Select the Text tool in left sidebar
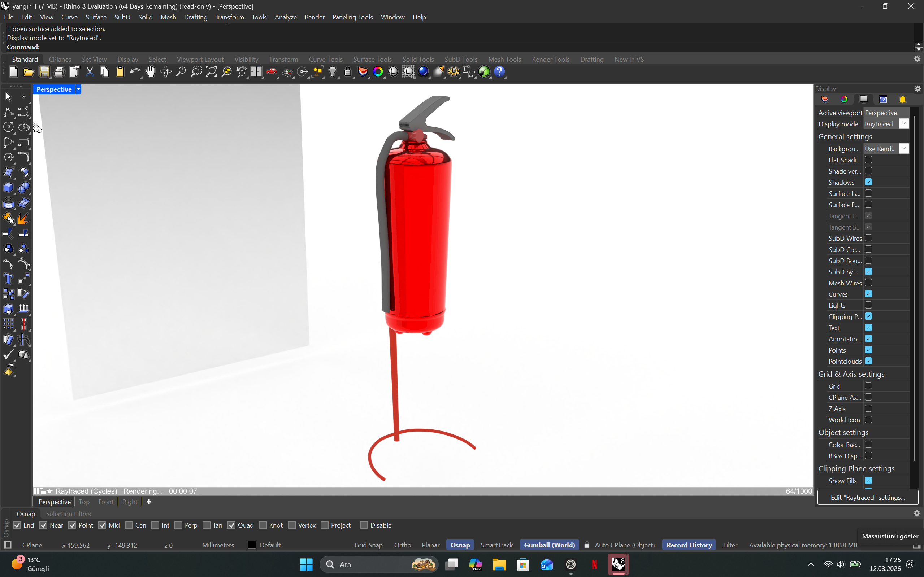Viewport: 924px width, 577px height. point(8,279)
